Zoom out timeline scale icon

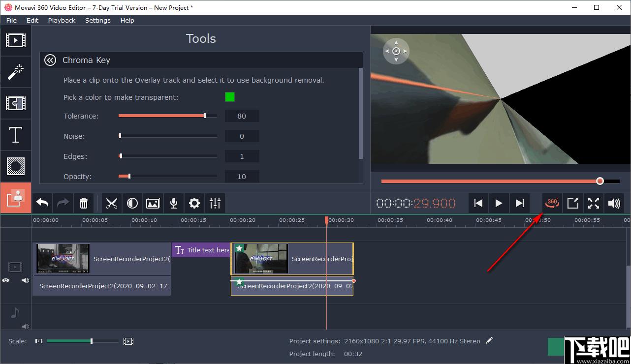(x=39, y=341)
